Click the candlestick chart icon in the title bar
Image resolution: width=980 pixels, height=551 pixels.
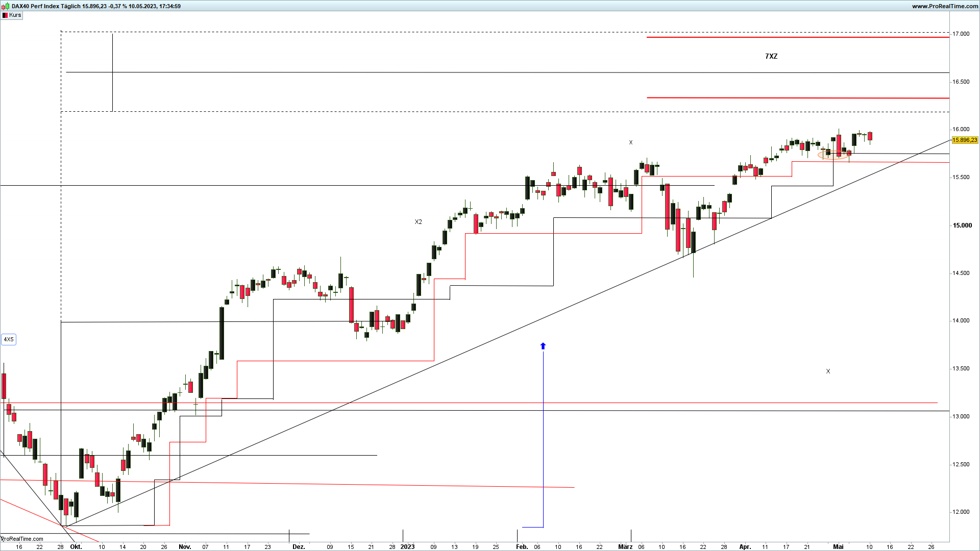tap(6, 6)
